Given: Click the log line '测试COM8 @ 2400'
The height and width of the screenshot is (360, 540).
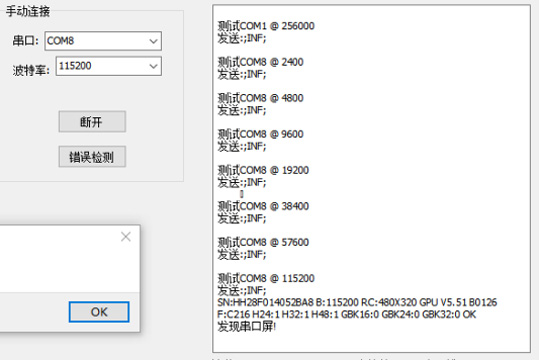Looking at the screenshot, I should click(x=260, y=62).
